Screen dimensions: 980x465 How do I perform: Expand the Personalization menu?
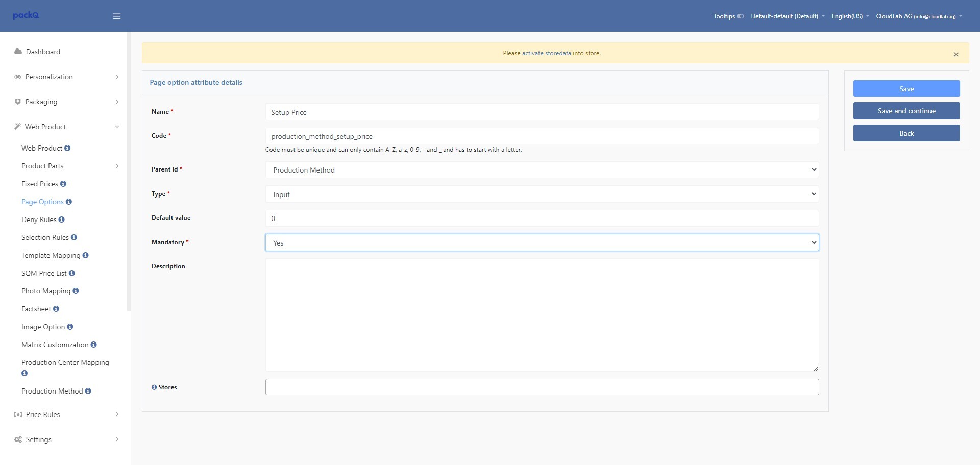click(x=117, y=77)
